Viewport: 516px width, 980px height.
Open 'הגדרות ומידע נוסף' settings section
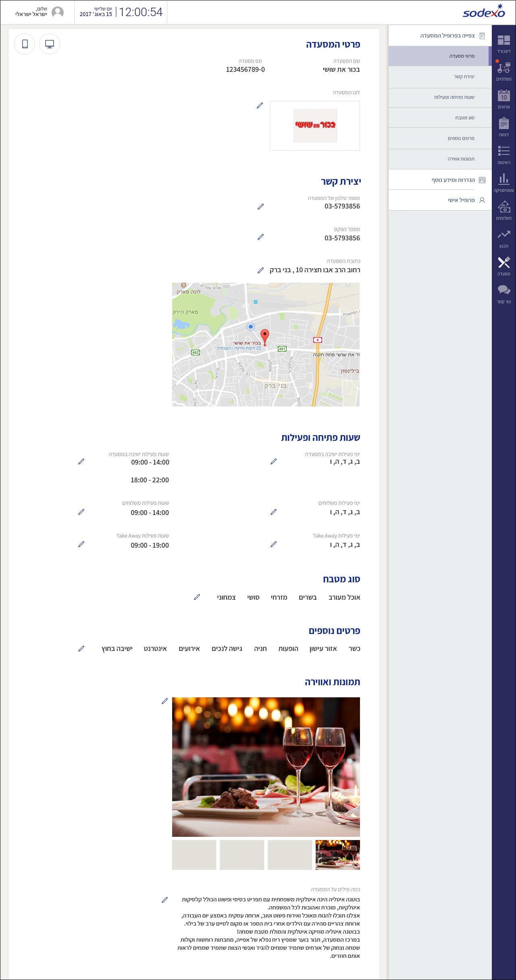(453, 180)
